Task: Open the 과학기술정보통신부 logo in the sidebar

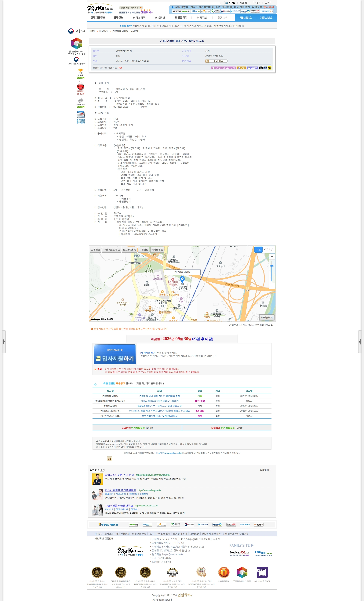Action: (x=77, y=61)
